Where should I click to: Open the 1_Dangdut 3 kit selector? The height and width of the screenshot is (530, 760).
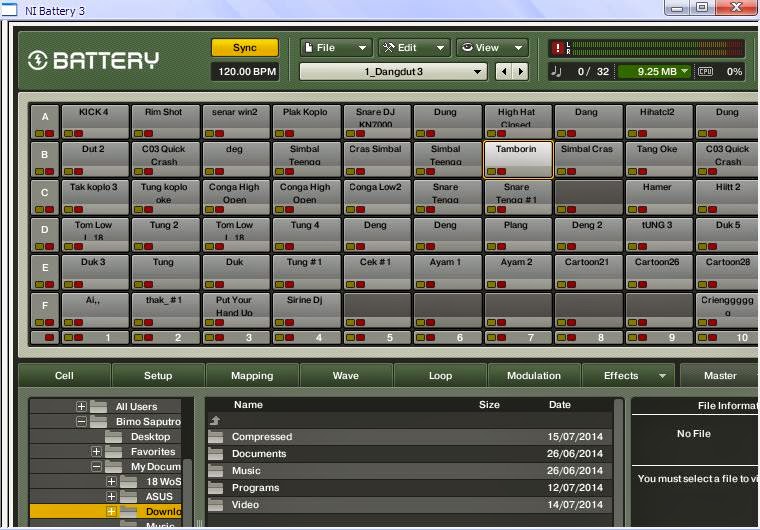394,72
